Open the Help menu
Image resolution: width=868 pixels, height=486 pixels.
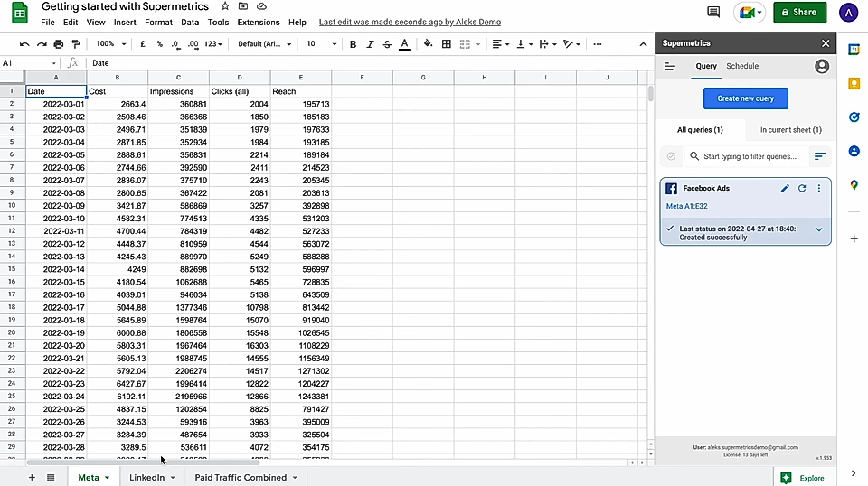(x=297, y=22)
